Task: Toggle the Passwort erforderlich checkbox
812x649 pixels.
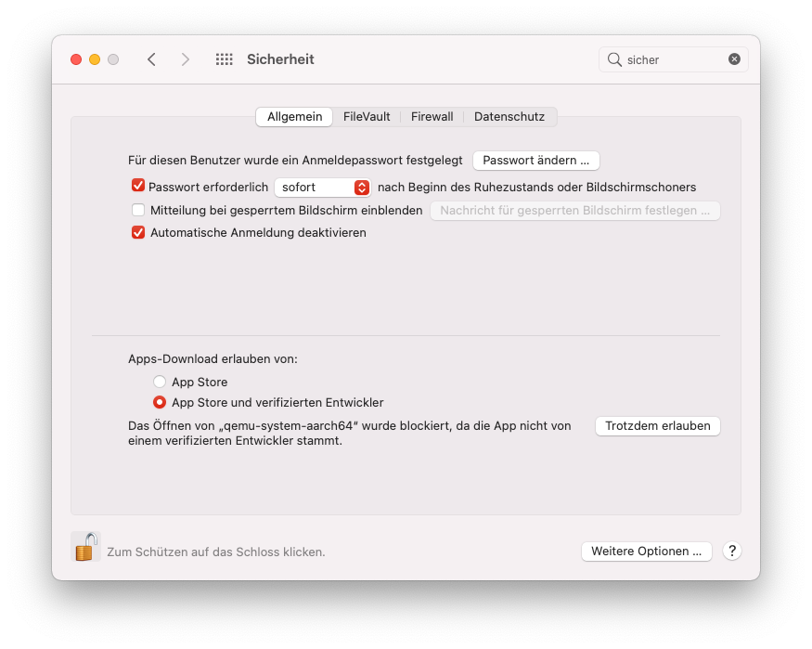Action: 138,186
